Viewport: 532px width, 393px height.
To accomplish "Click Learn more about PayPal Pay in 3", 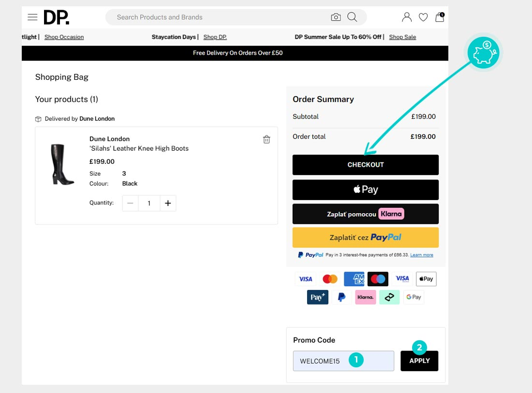I will click(422, 255).
